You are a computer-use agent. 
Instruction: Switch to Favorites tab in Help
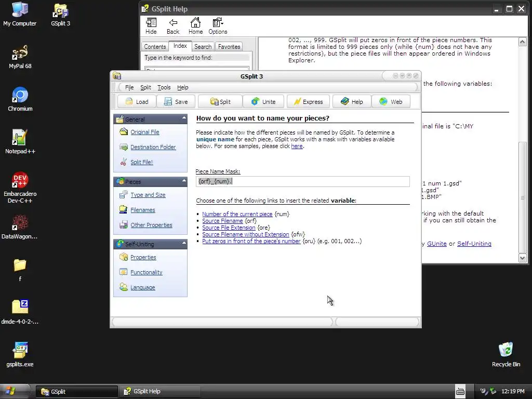[x=229, y=46]
